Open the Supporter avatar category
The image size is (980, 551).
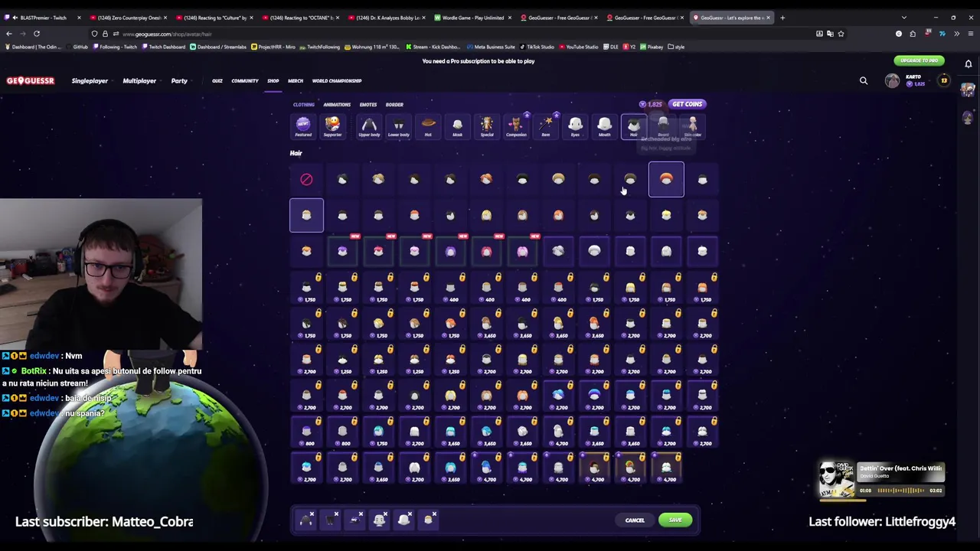coord(332,127)
